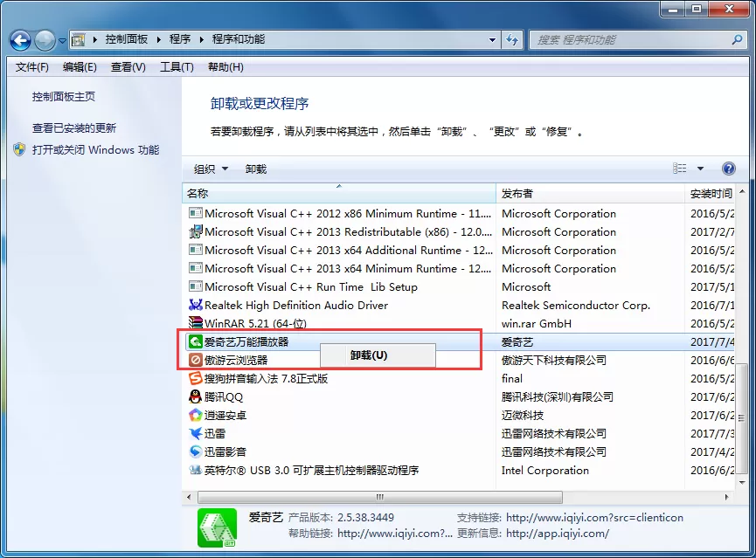Screen dimensions: 756x558
Task: Open 查看已安装的更新 link
Action: [74, 127]
